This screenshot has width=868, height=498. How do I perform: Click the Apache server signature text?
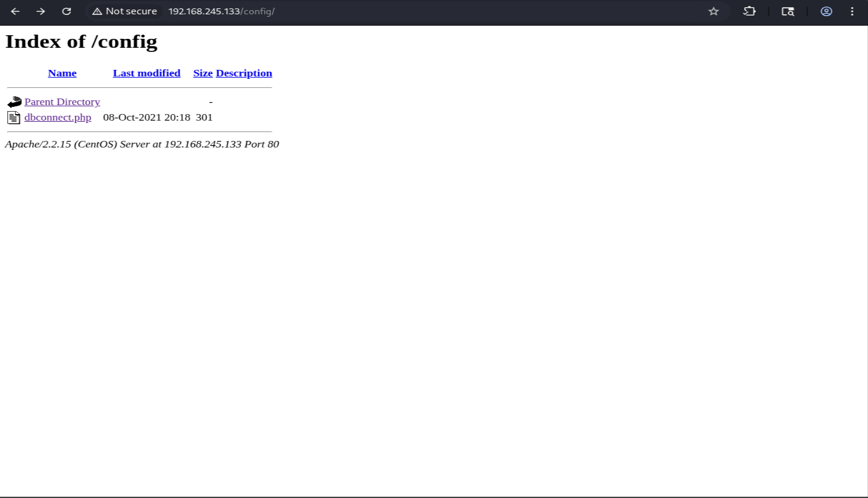point(142,145)
